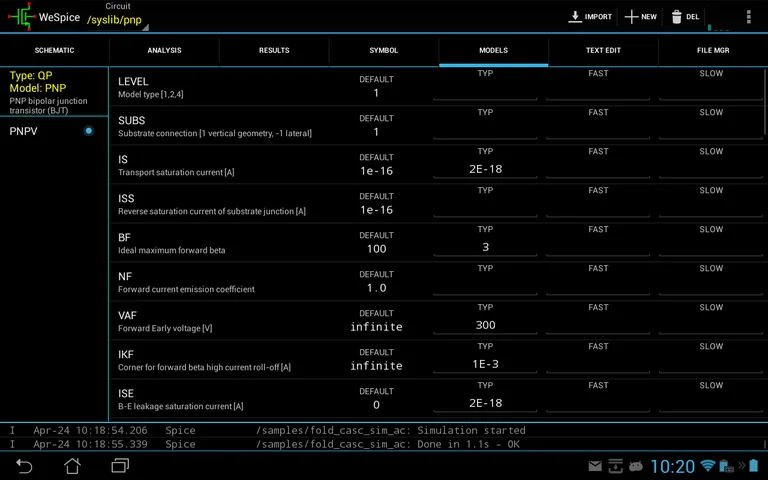The height and width of the screenshot is (480, 768).
Task: Switch to the Analysis tab
Action: [x=165, y=50]
